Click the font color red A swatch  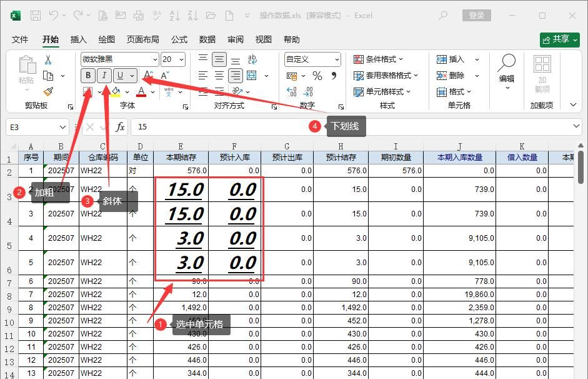(x=142, y=92)
